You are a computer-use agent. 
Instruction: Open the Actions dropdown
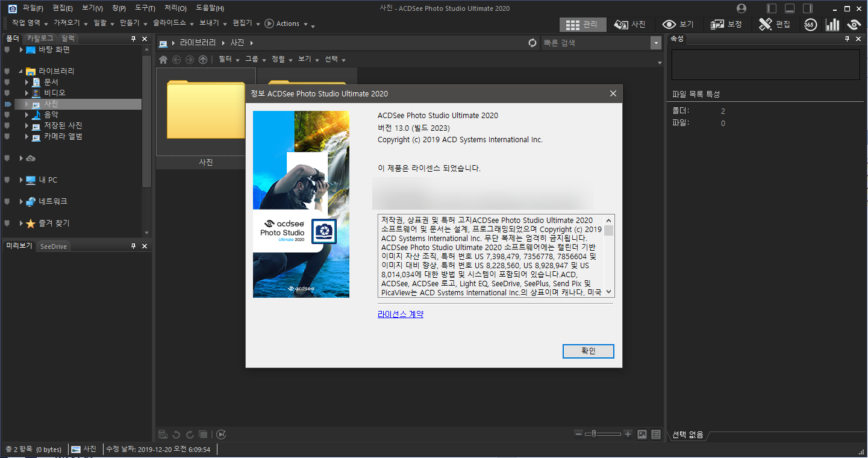coord(287,24)
